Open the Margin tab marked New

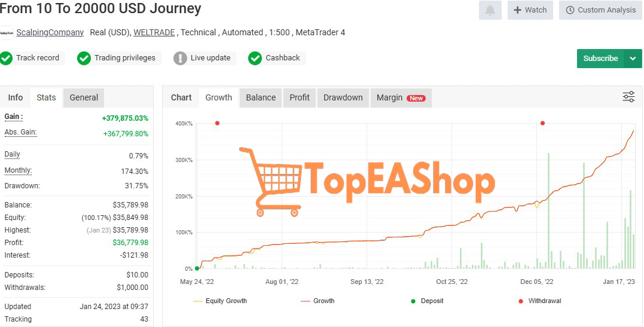coord(400,97)
